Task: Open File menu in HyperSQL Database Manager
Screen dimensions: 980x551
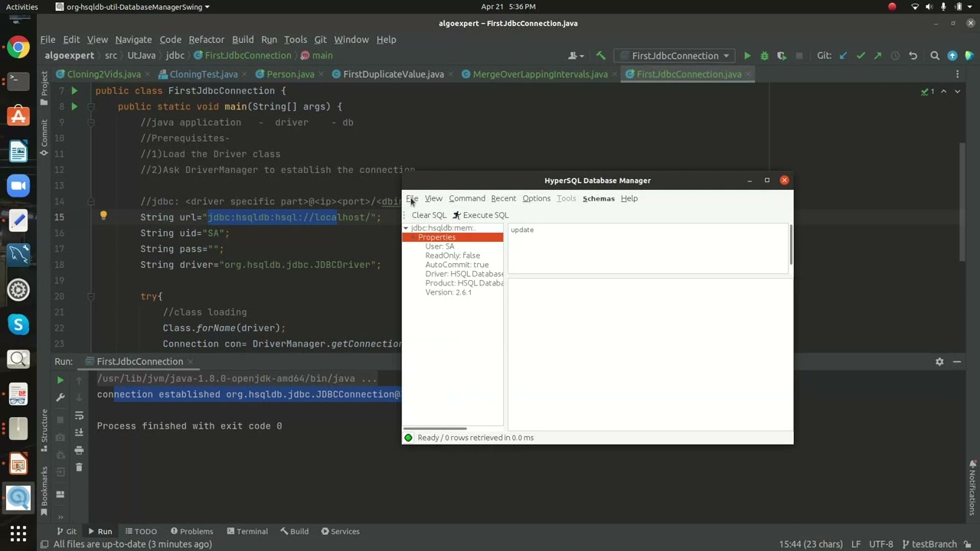Action: coord(412,198)
